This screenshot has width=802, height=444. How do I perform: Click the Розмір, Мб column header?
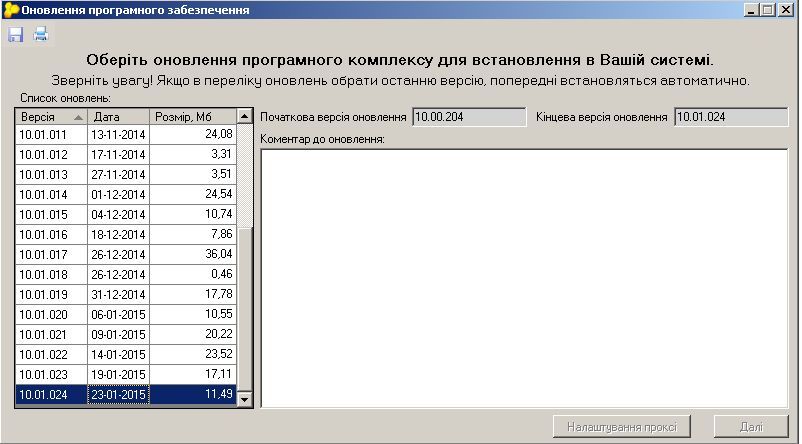pyautogui.click(x=193, y=117)
